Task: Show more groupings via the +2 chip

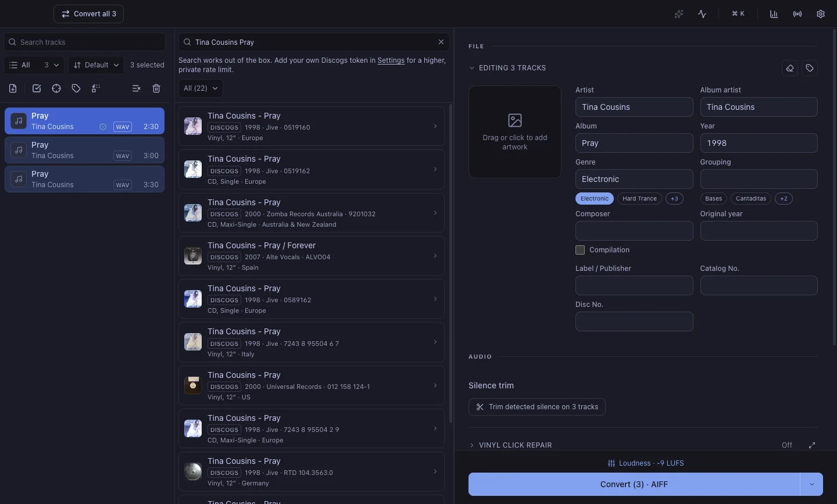Action: (784, 199)
